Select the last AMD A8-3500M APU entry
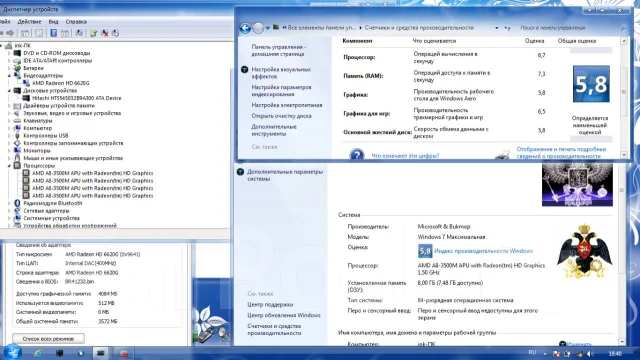The height and width of the screenshot is (360, 640). point(92,196)
